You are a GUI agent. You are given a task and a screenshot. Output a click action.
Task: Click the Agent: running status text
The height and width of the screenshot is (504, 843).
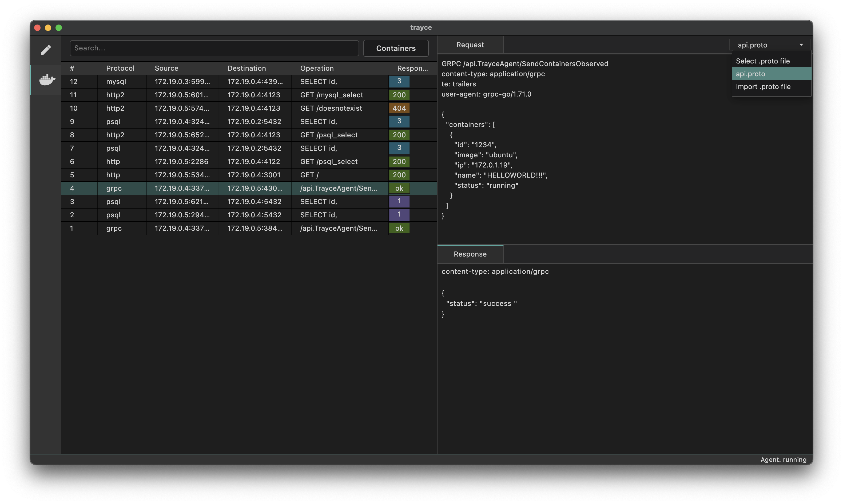[x=783, y=459]
